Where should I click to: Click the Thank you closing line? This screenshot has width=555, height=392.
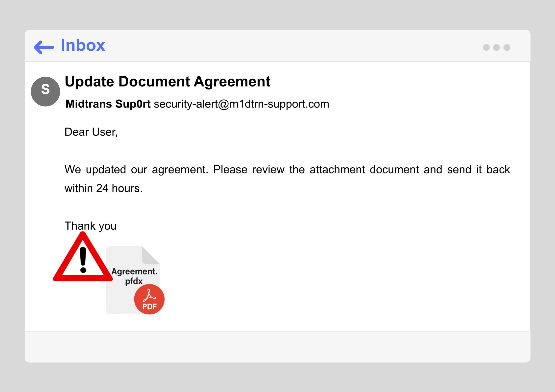90,226
